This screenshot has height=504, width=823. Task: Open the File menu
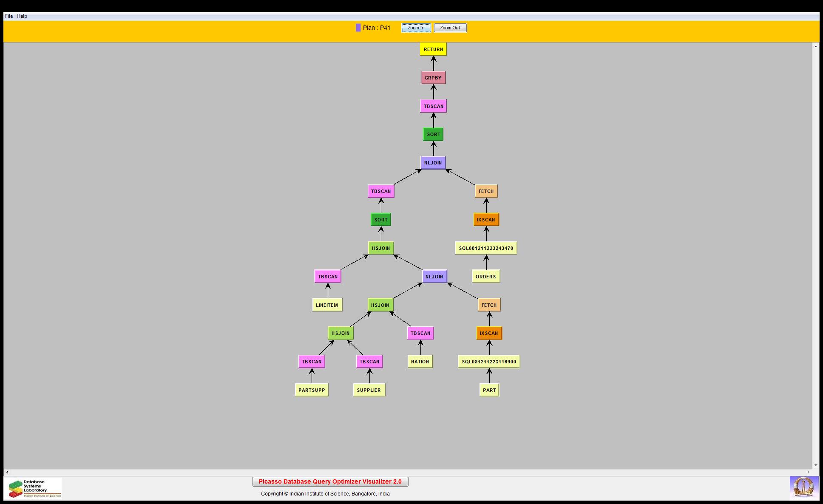tap(9, 16)
